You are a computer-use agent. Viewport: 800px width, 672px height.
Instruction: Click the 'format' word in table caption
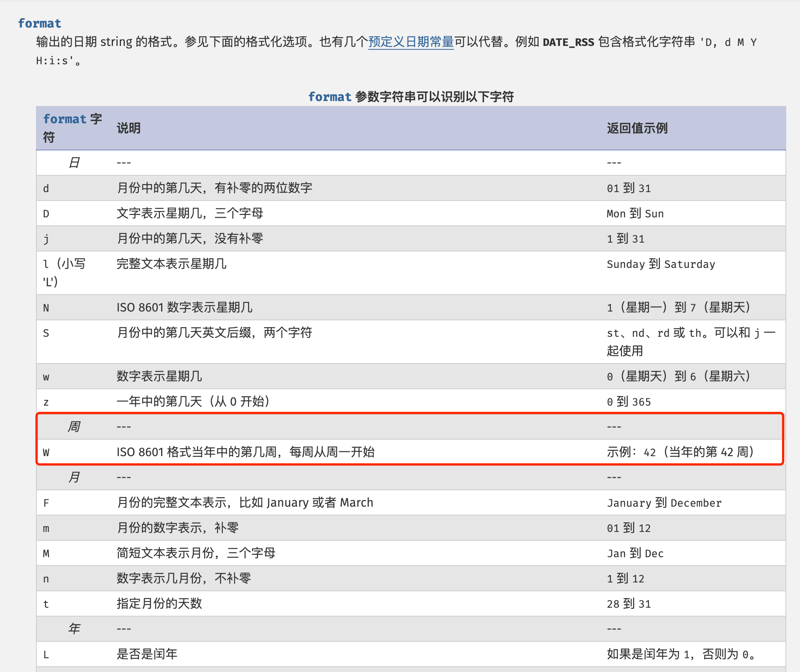click(x=330, y=97)
